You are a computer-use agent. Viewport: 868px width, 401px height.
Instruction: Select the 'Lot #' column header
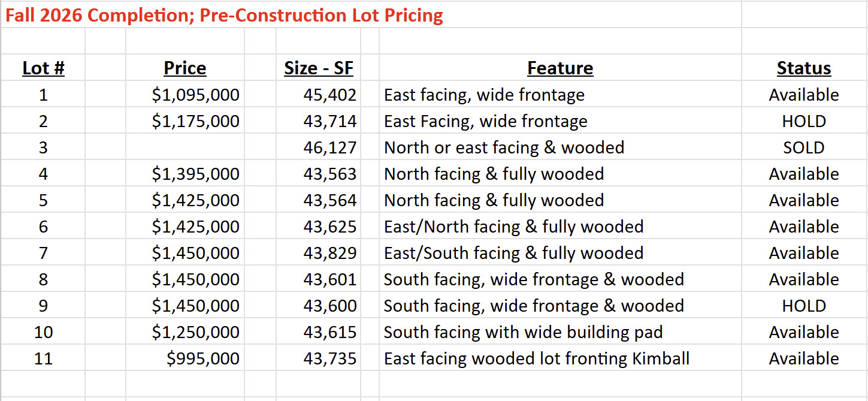43,68
